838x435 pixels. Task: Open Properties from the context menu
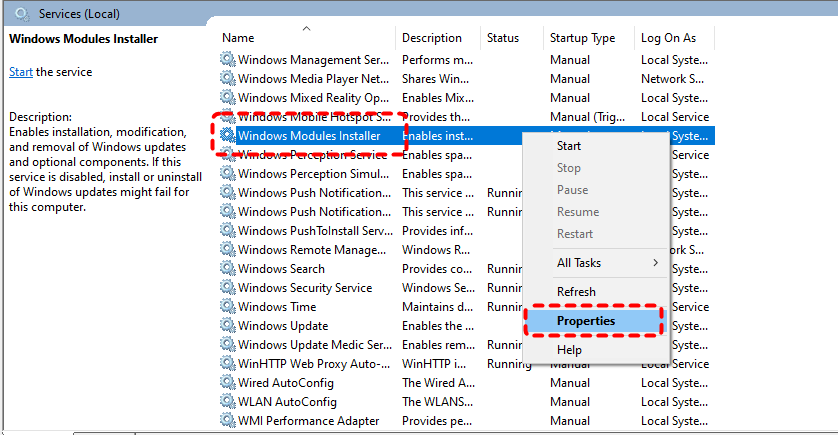click(x=586, y=321)
